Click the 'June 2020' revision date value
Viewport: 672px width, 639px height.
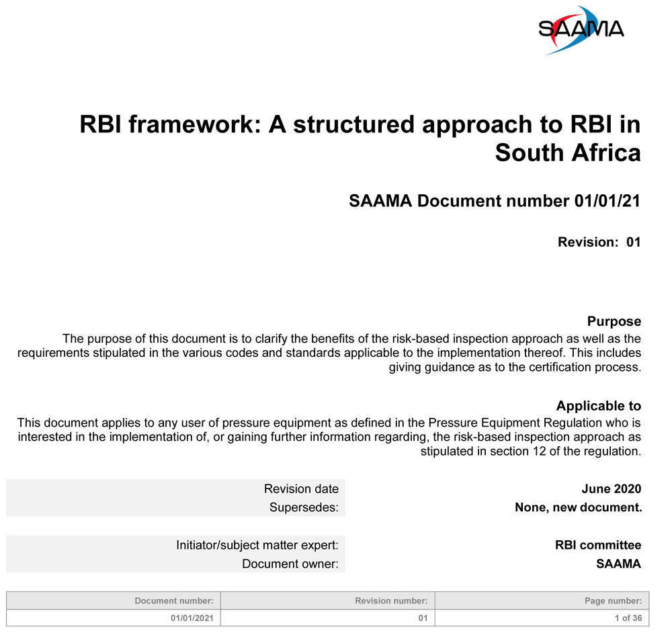point(612,489)
